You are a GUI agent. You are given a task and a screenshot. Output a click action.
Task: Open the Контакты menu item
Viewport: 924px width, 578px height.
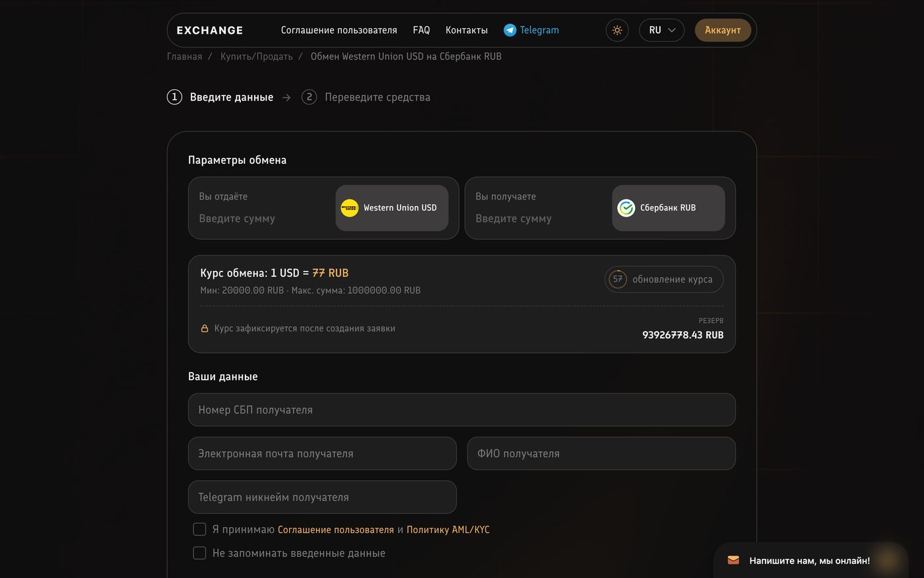(x=467, y=30)
